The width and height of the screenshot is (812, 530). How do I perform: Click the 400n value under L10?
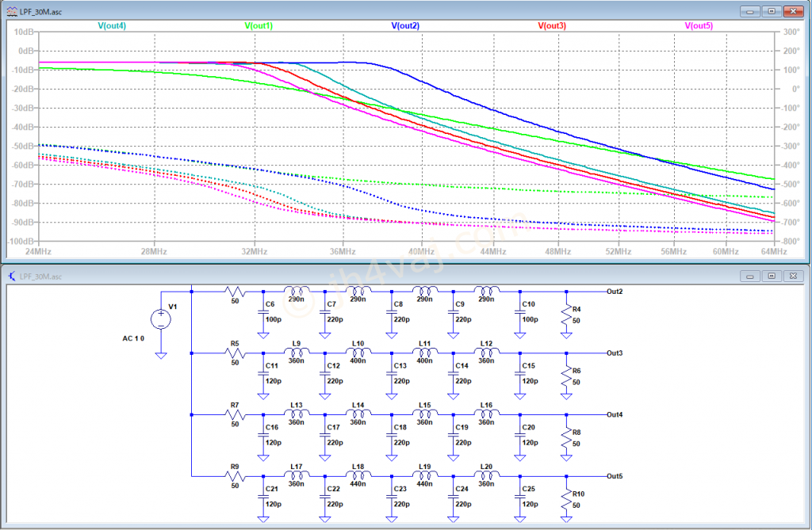[358, 360]
